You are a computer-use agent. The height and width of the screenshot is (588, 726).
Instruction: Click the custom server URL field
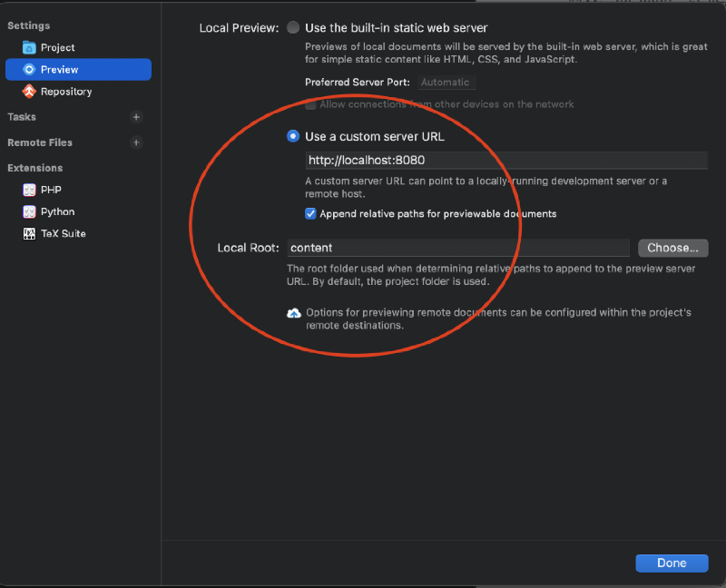506,161
